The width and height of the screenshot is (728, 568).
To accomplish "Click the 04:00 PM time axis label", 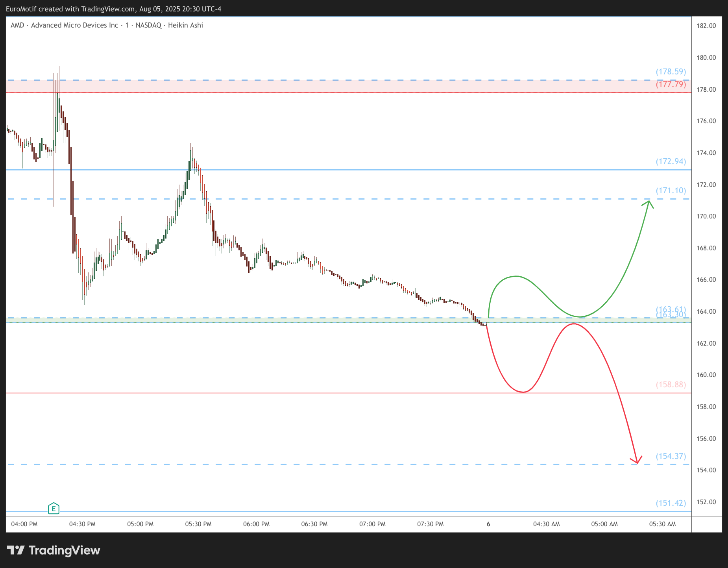I will tap(24, 524).
